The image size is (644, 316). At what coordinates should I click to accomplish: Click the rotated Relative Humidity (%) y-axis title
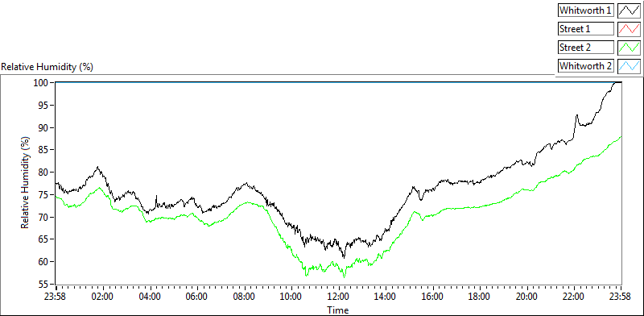[x=26, y=184]
